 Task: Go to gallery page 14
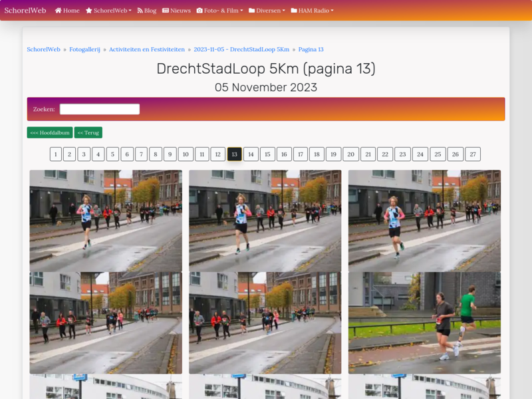[x=251, y=154]
